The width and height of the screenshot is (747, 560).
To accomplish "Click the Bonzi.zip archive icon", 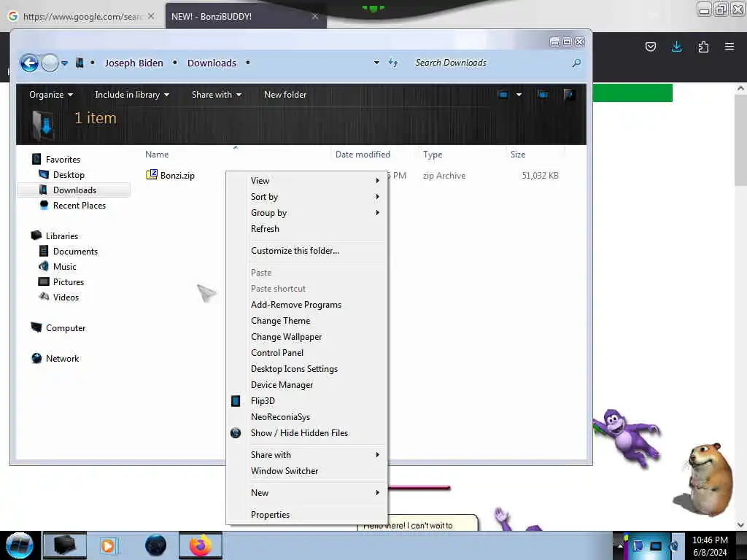I will [152, 175].
